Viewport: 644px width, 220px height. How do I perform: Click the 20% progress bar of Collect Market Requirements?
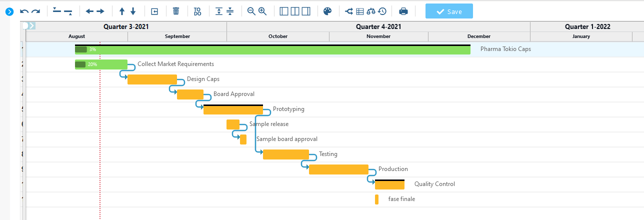click(x=80, y=64)
